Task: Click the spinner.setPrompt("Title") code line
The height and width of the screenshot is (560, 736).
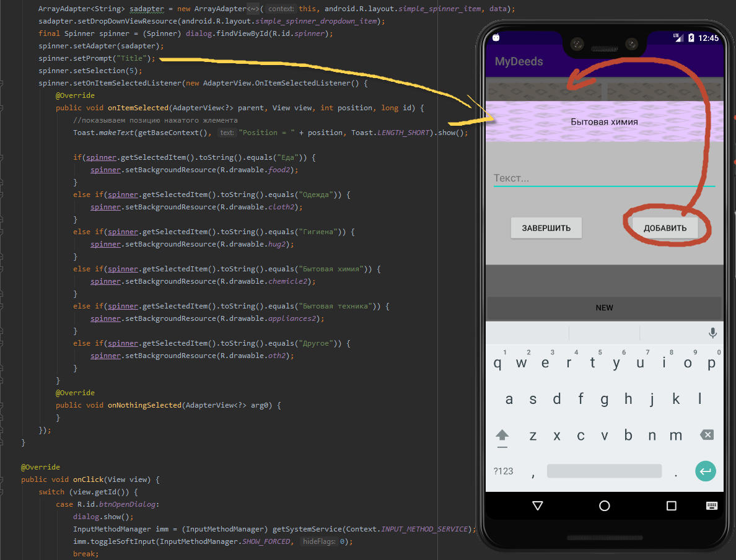Action: [x=97, y=58]
